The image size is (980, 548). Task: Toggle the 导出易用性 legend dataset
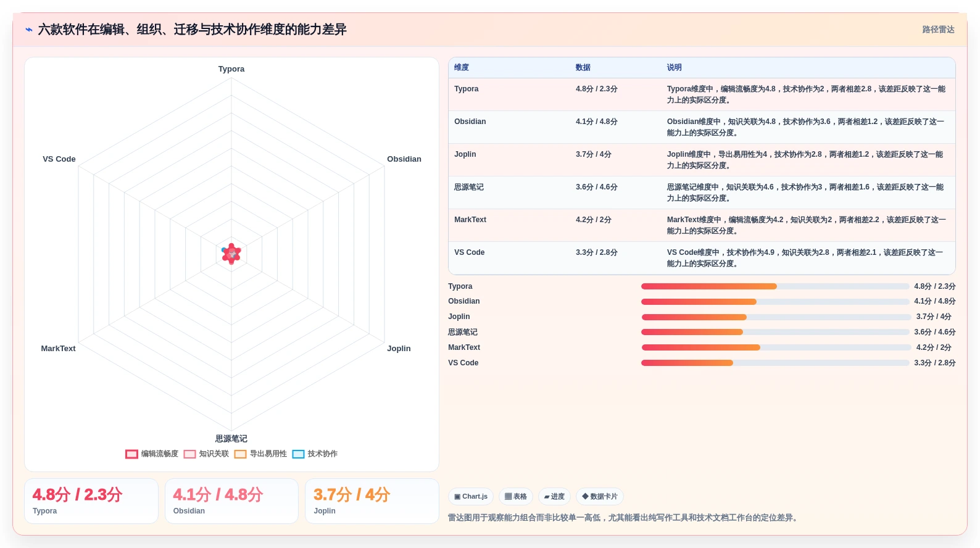(x=260, y=454)
